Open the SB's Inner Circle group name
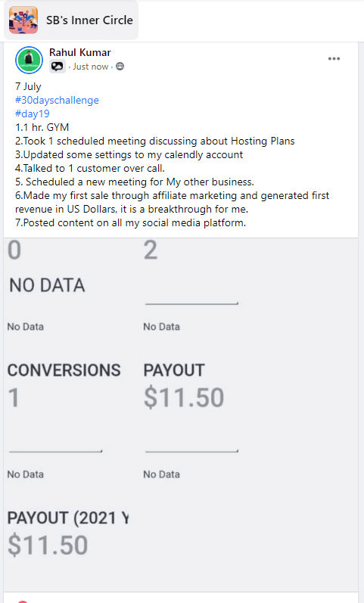The width and height of the screenshot is (364, 603). tap(89, 20)
